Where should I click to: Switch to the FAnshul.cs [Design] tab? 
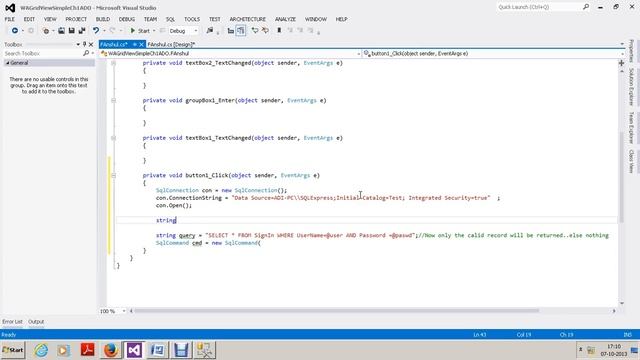click(x=171, y=44)
